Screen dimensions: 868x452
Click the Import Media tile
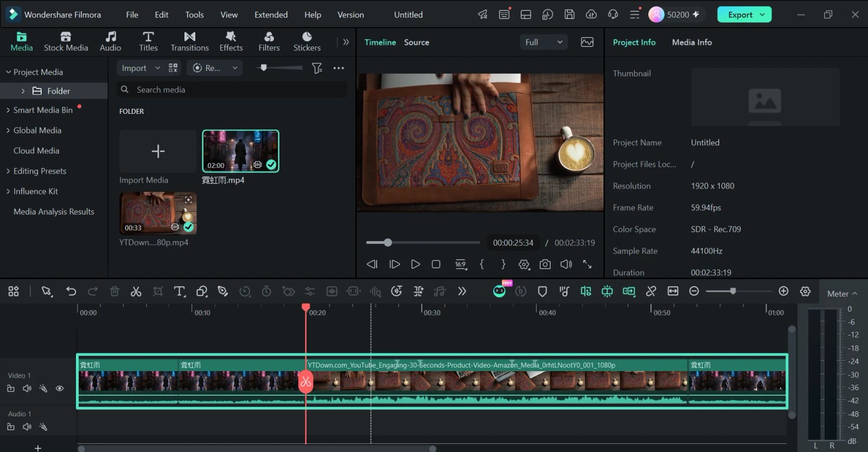[158, 151]
